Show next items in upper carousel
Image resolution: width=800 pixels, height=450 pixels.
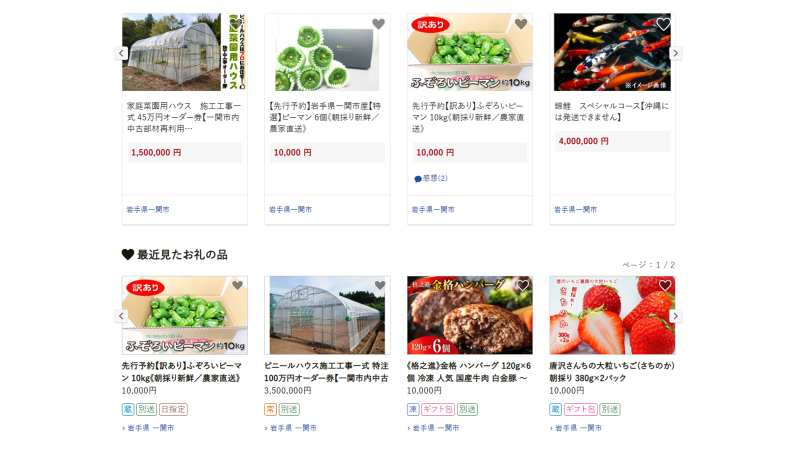[x=676, y=53]
